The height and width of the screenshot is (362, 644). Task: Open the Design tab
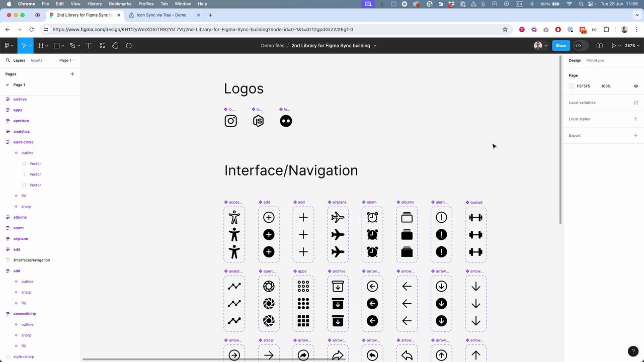[x=575, y=60]
